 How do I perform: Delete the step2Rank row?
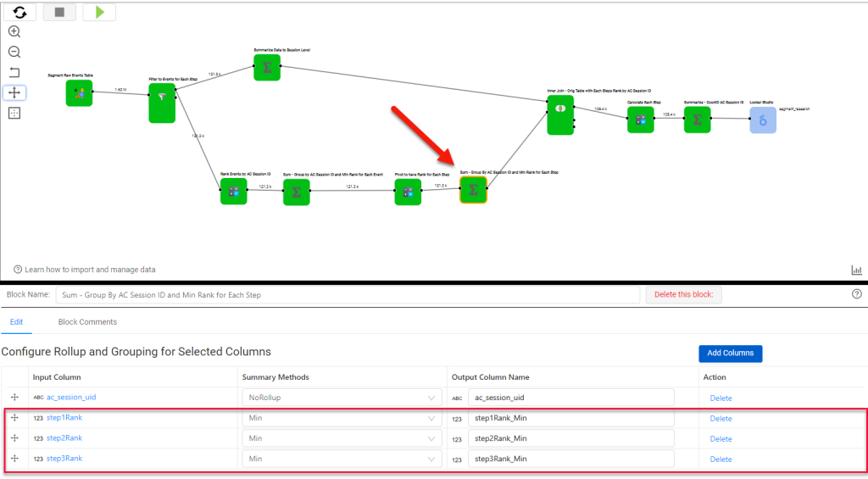721,439
